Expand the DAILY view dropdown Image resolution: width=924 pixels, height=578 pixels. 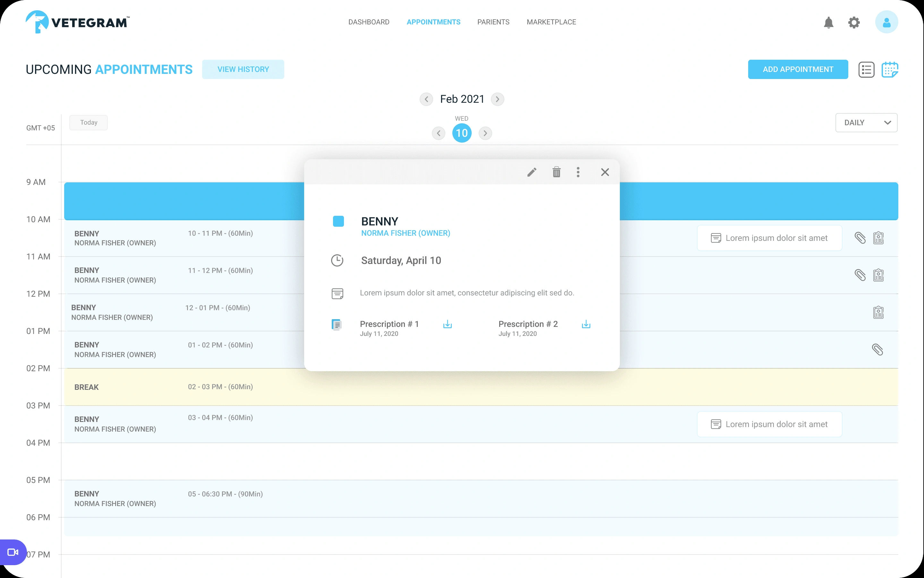point(866,123)
